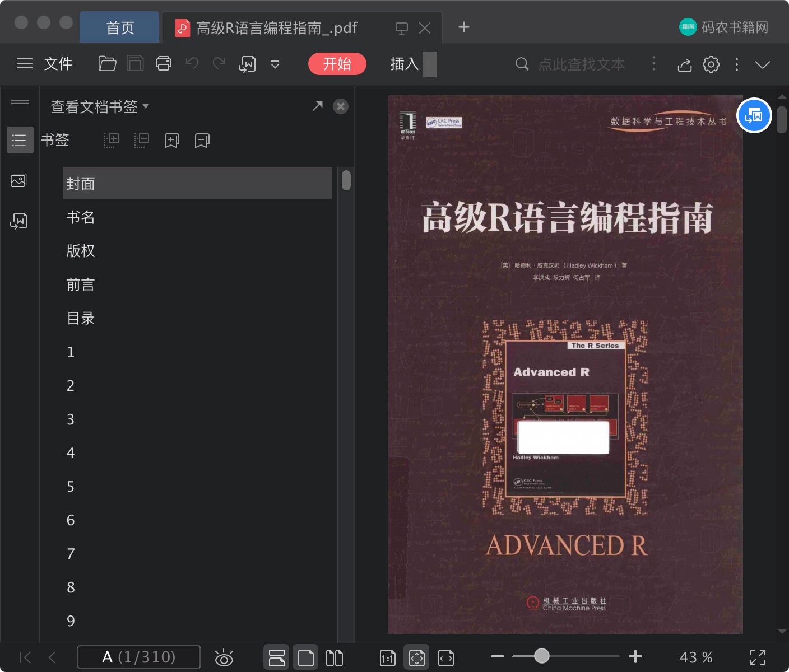
Task: Click the undo arrow icon
Action: pyautogui.click(x=192, y=63)
